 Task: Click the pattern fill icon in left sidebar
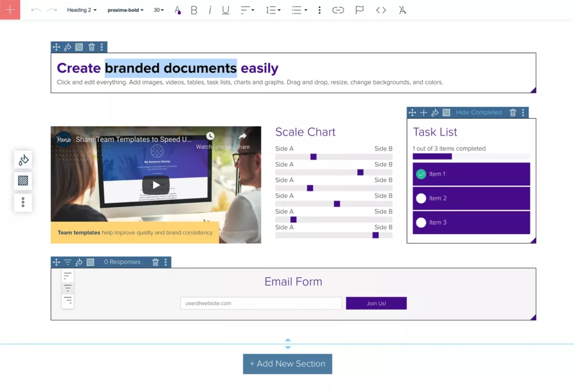tap(23, 180)
